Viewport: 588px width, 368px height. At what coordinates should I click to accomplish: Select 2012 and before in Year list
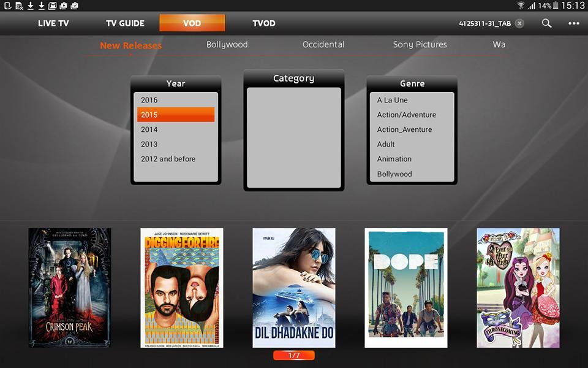coord(175,158)
